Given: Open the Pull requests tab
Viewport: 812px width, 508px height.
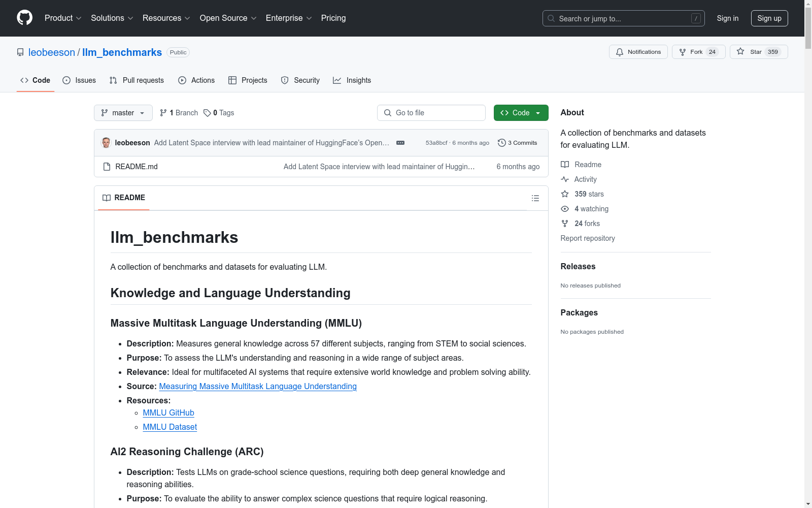Looking at the screenshot, I should click(137, 80).
